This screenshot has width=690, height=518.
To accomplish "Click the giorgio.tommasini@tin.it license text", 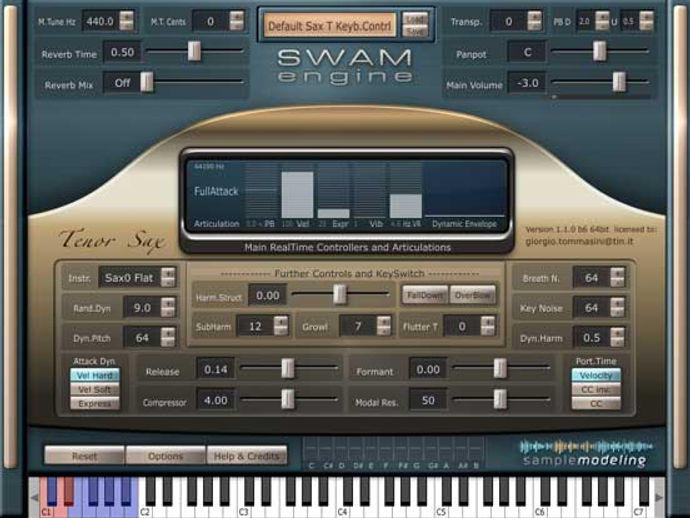I will tap(579, 241).
